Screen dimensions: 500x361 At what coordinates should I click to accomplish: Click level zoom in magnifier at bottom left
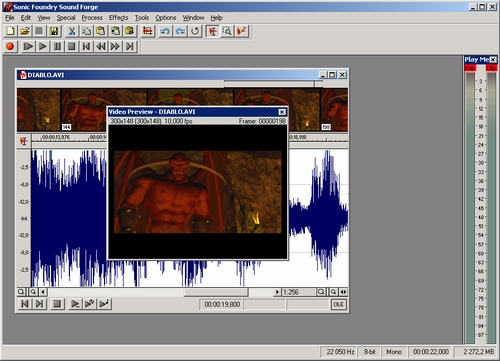tap(33, 292)
